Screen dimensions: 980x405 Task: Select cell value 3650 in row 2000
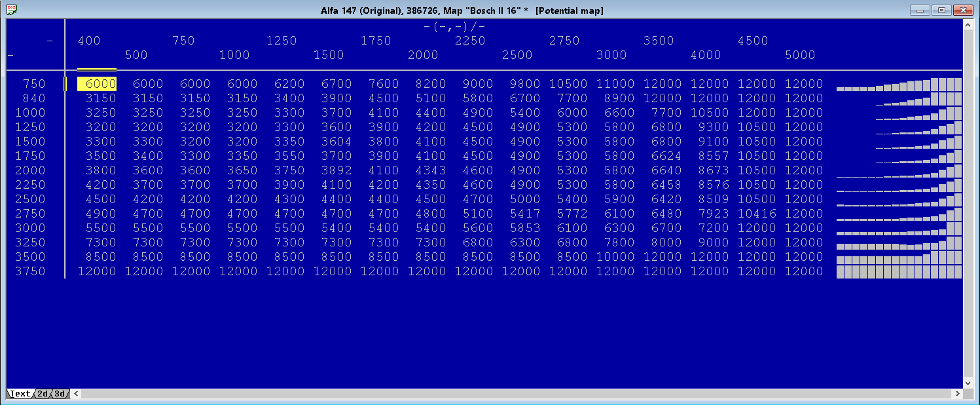coord(242,170)
